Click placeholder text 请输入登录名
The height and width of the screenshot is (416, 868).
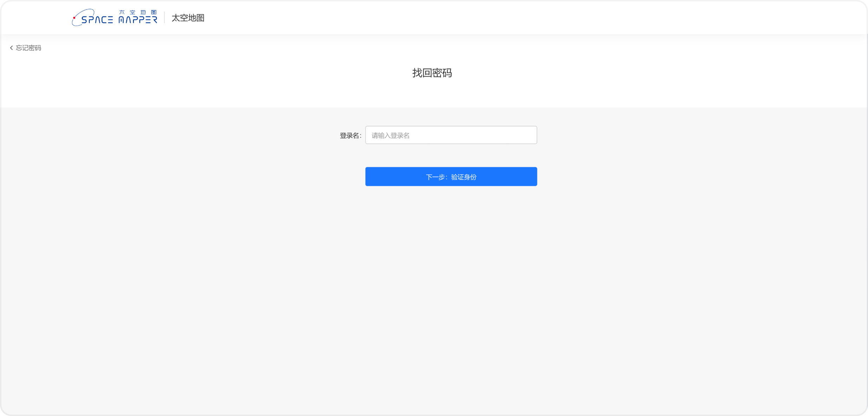(390, 136)
